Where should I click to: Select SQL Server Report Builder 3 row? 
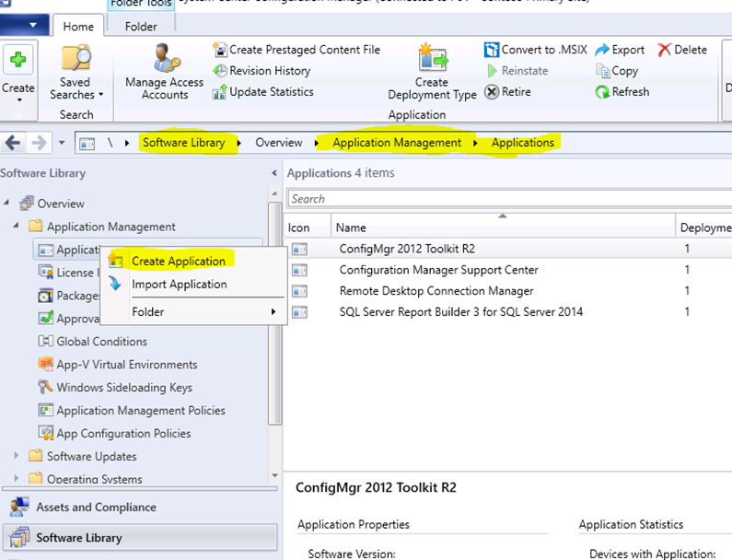coord(508,311)
